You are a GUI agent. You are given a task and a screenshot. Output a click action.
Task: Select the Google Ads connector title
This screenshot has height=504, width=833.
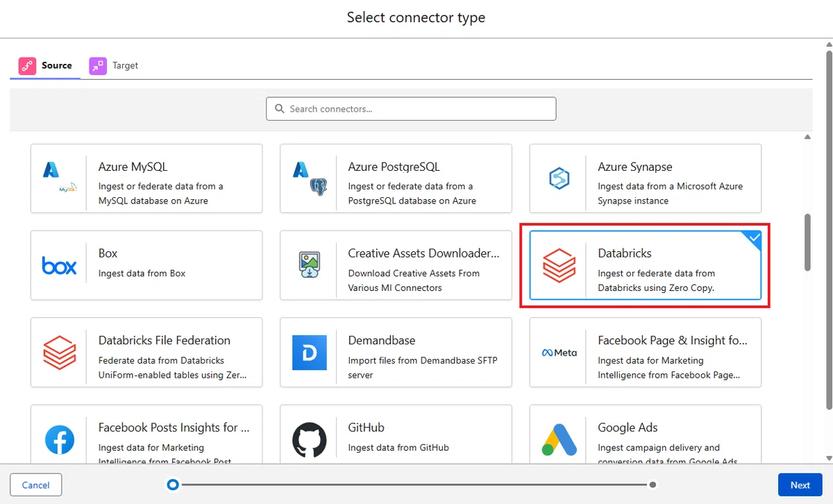628,428
